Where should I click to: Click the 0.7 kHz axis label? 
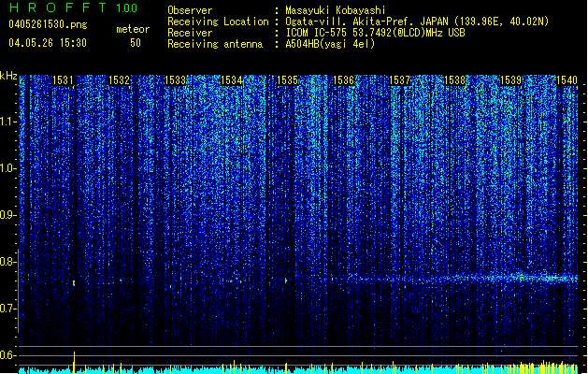[7, 309]
